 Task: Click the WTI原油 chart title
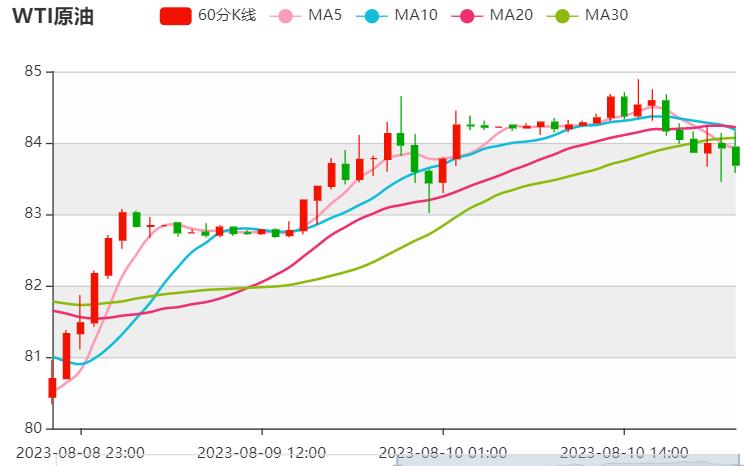tap(53, 16)
